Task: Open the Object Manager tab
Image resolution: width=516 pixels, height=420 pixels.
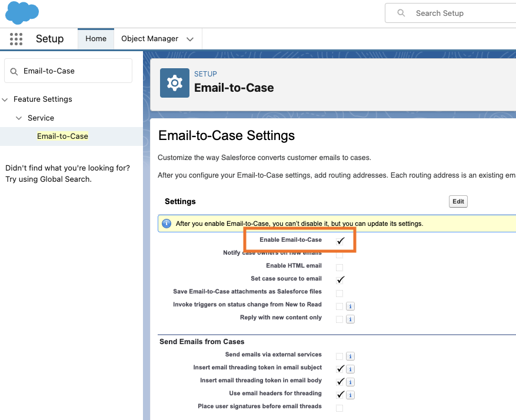Action: pos(149,39)
